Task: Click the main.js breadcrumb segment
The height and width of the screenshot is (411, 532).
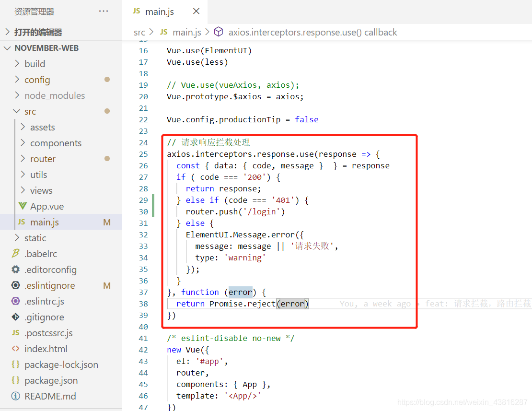Action: [x=186, y=32]
